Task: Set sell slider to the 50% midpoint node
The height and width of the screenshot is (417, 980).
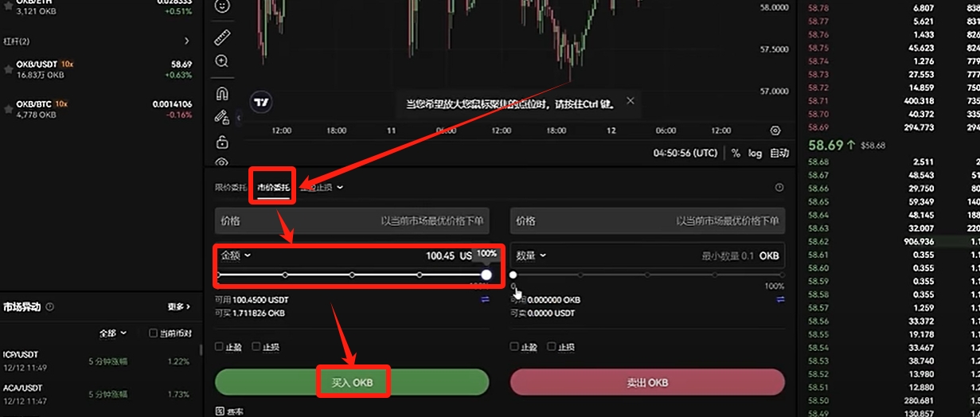Action: point(647,275)
